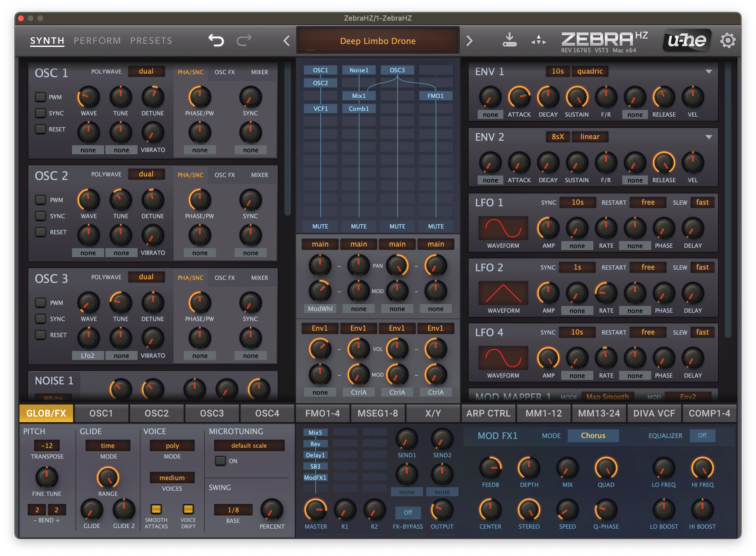Screen dimensions: 756x556
Task: Click the FINE TUNE knob
Action: click(47, 478)
